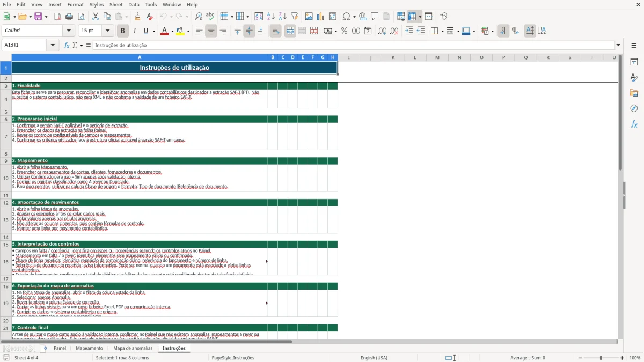Open Freeze Rows and Columns dropdown
Image resolution: width=644 pixels, height=362 pixels.
point(420,17)
